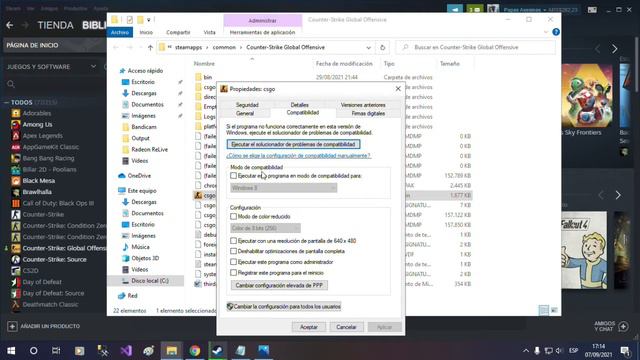Open Objetos 3D in Explorer sidebar
Image resolution: width=640 pixels, height=360 pixels.
coord(145,258)
